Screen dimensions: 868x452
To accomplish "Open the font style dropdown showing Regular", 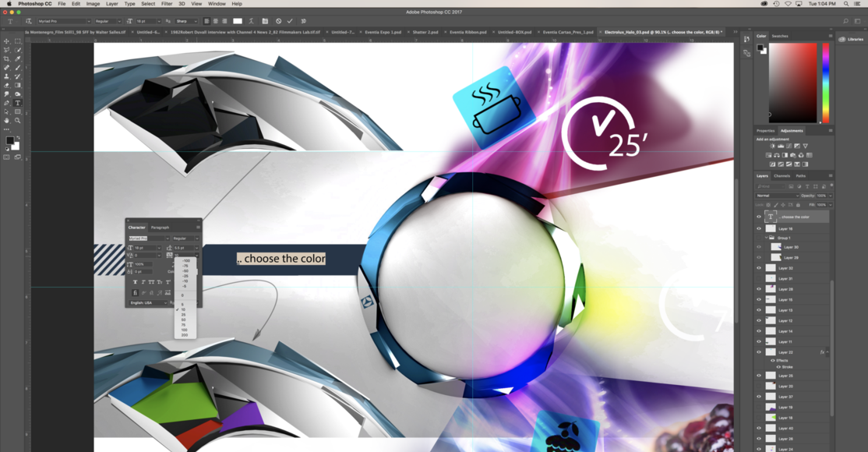I will (x=118, y=21).
